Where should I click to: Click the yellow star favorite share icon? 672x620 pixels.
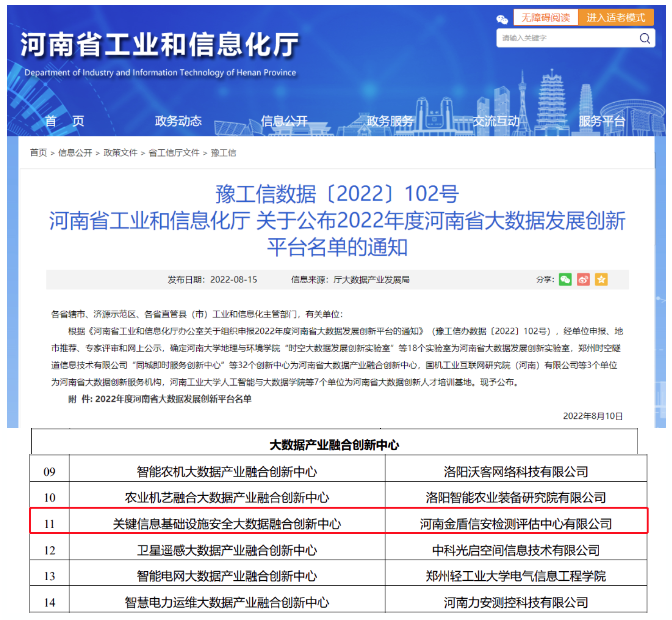(601, 280)
